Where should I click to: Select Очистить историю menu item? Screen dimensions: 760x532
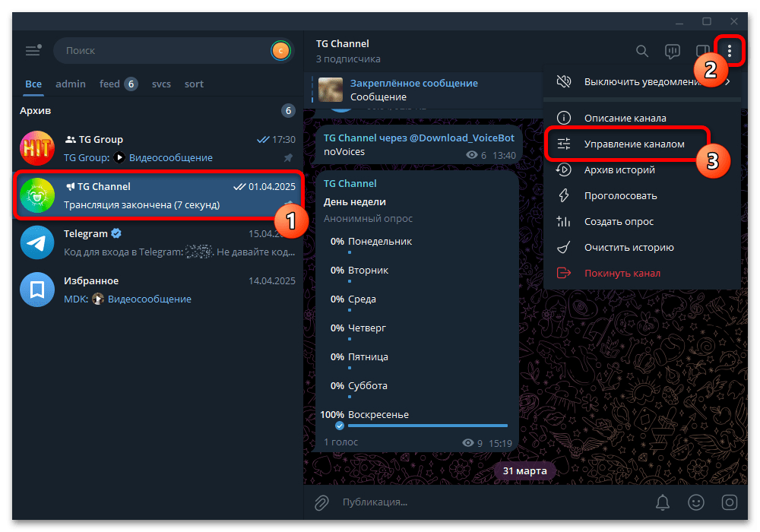tap(642, 248)
